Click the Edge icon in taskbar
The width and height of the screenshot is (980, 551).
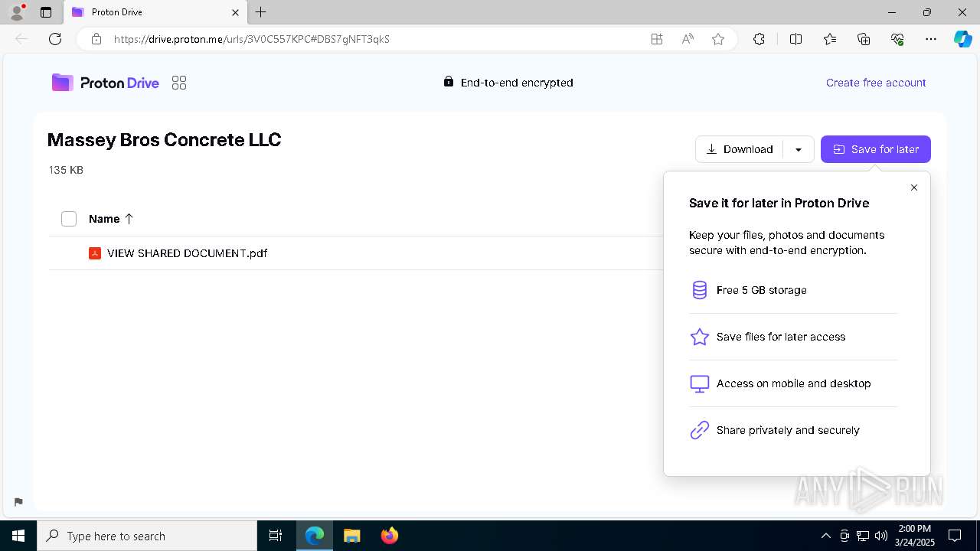315,536
